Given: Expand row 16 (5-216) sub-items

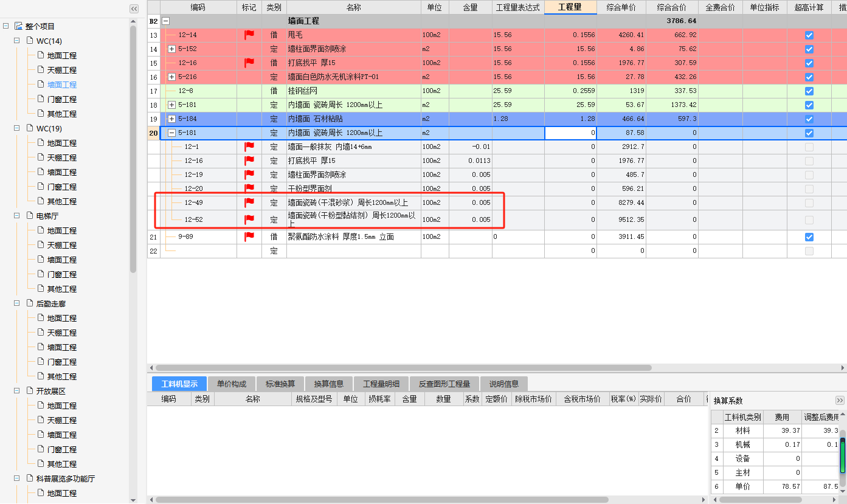Looking at the screenshot, I should pos(171,77).
